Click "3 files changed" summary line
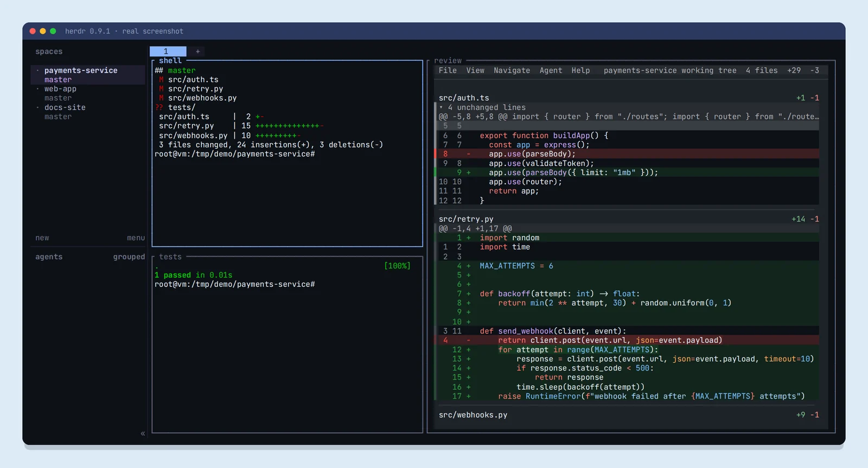Screen dimensions: 868x468 tap(271, 145)
